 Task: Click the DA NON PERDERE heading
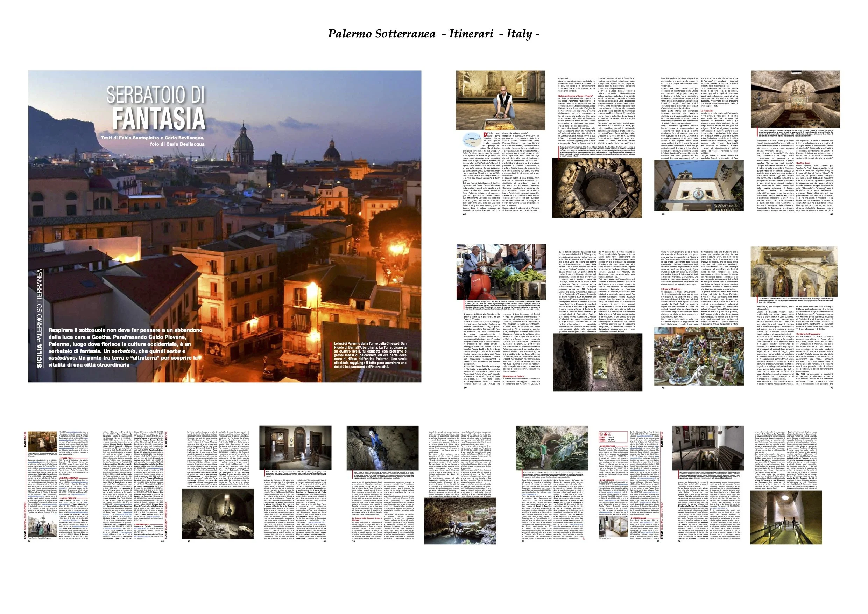click(68, 498)
